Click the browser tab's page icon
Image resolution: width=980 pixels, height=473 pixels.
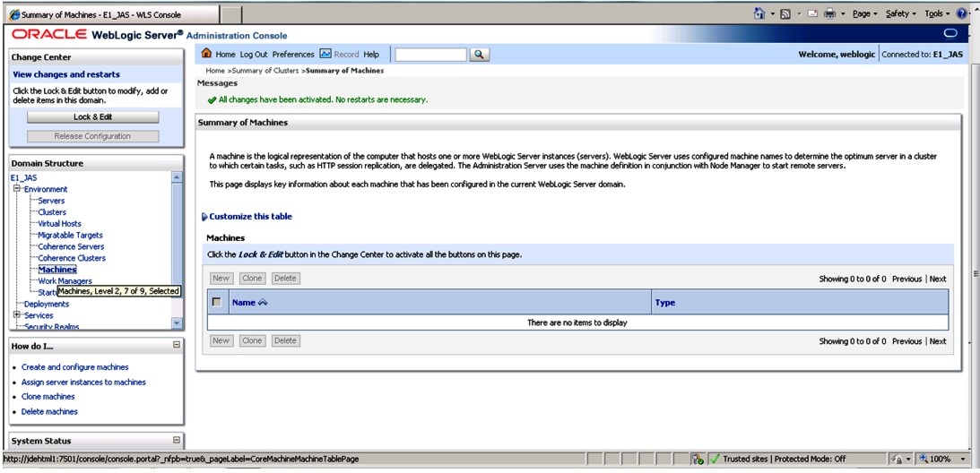[x=13, y=14]
